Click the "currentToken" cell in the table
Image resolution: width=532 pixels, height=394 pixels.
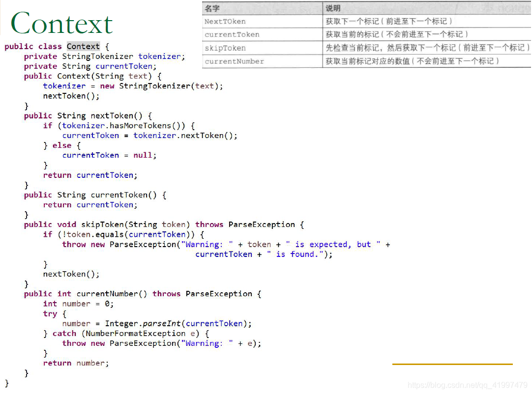click(262, 34)
